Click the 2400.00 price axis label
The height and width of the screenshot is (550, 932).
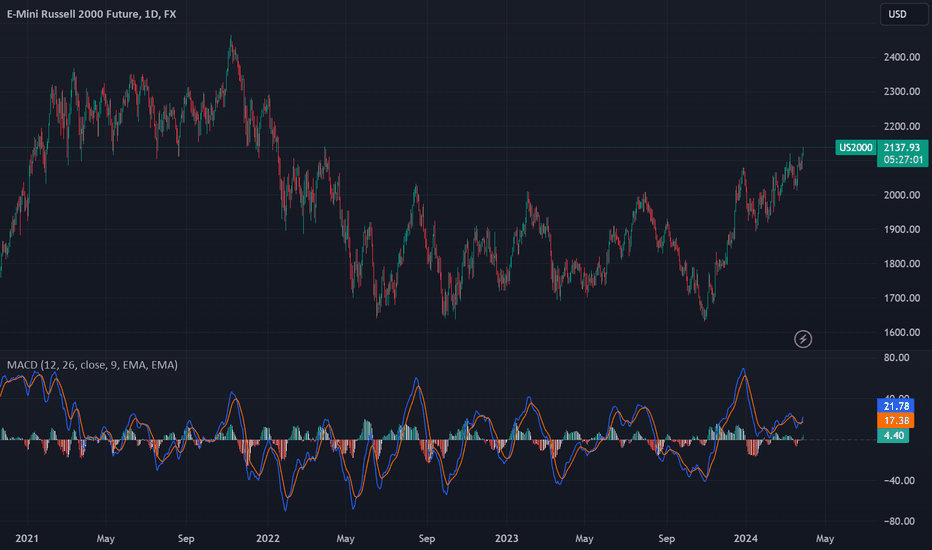click(x=902, y=57)
